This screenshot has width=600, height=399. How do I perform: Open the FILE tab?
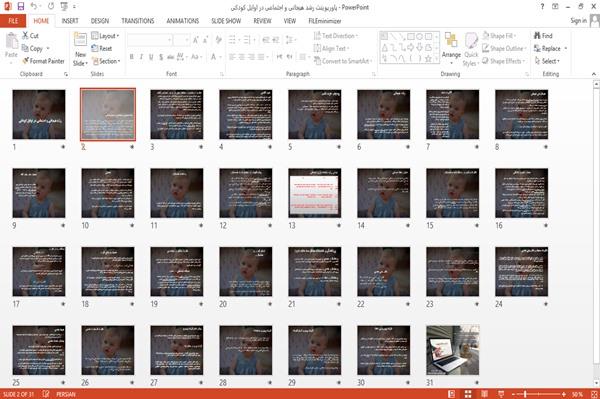coord(13,21)
